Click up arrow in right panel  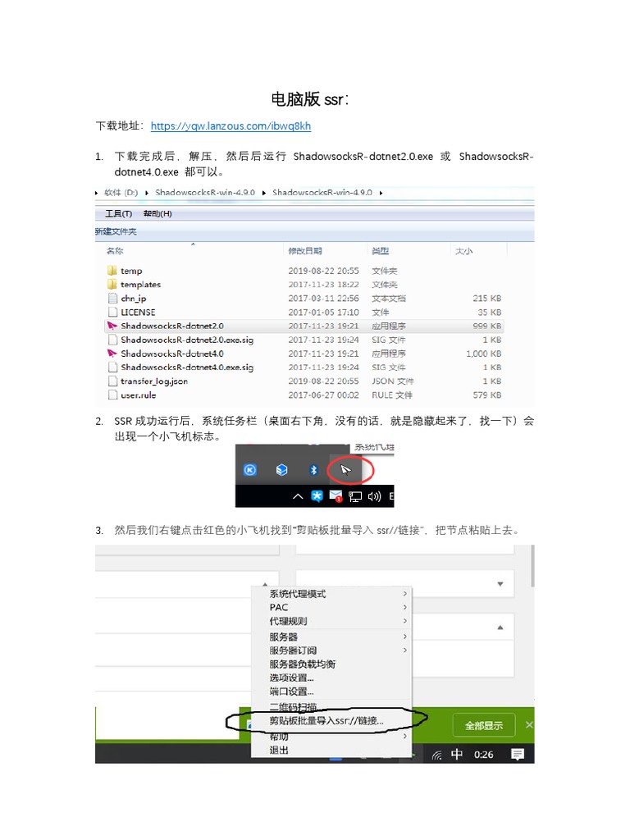pyautogui.click(x=500, y=628)
